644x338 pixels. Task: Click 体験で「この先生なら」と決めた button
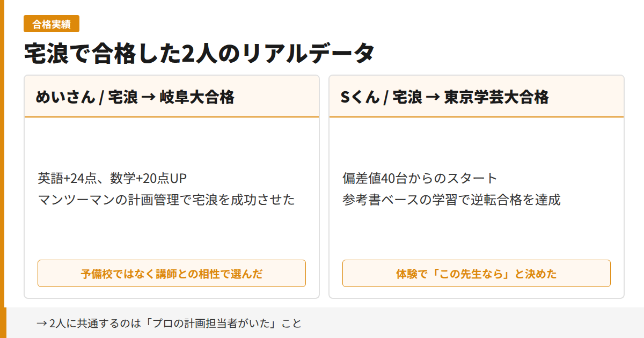(x=477, y=273)
